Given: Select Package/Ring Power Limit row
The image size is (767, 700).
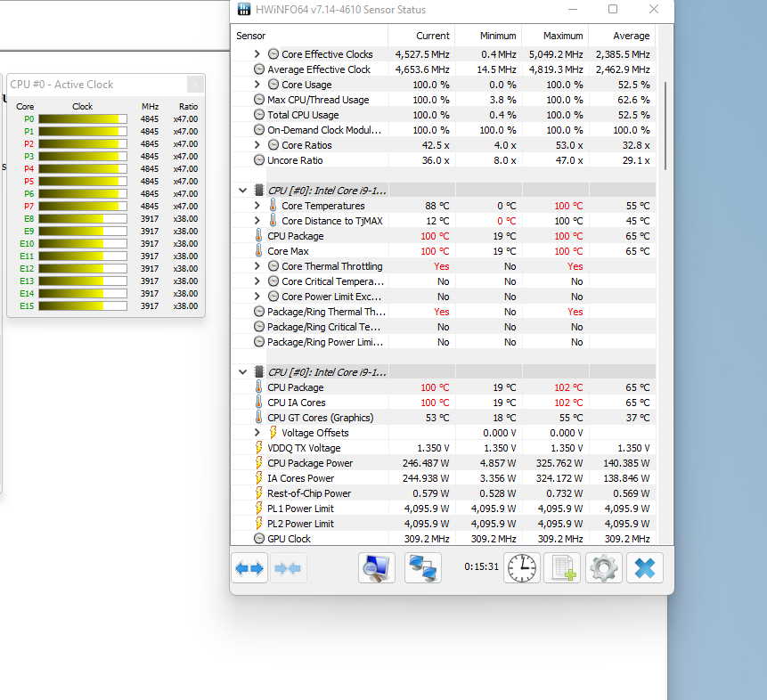Looking at the screenshot, I should pos(443,342).
